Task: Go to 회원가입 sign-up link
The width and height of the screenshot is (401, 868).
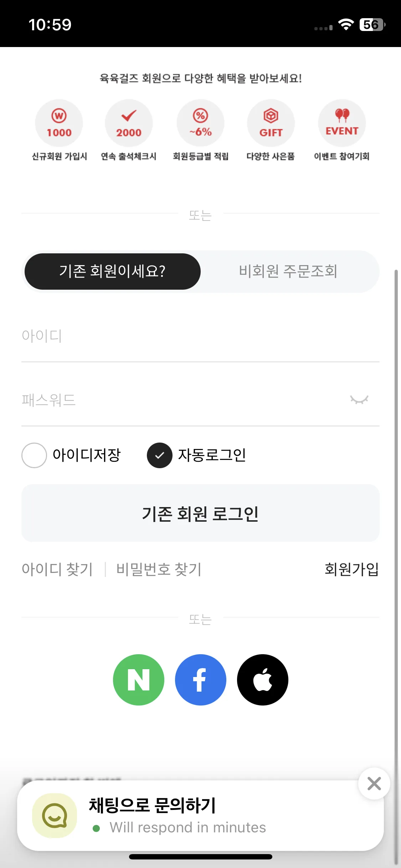Action: pyautogui.click(x=351, y=569)
